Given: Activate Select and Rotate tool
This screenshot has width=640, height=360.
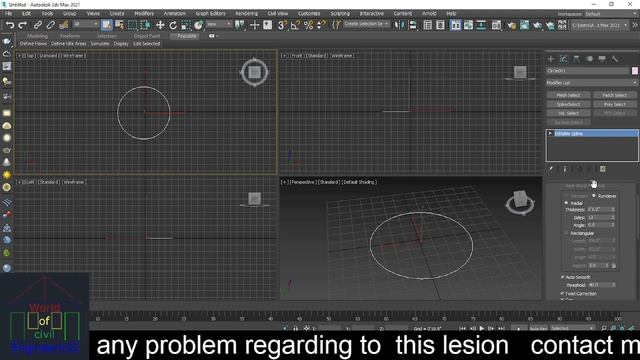Looking at the screenshot, I should [x=173, y=25].
